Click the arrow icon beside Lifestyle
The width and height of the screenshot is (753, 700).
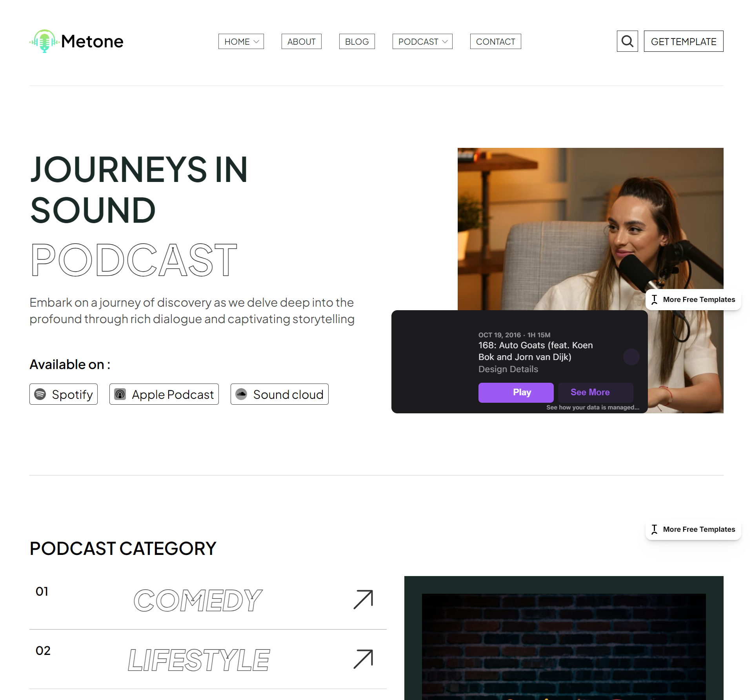pos(363,659)
